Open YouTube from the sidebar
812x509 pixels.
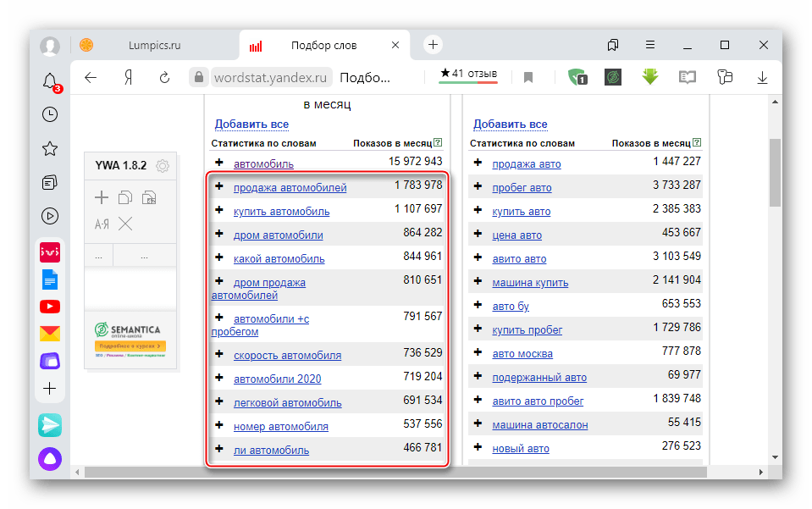tap(50, 307)
